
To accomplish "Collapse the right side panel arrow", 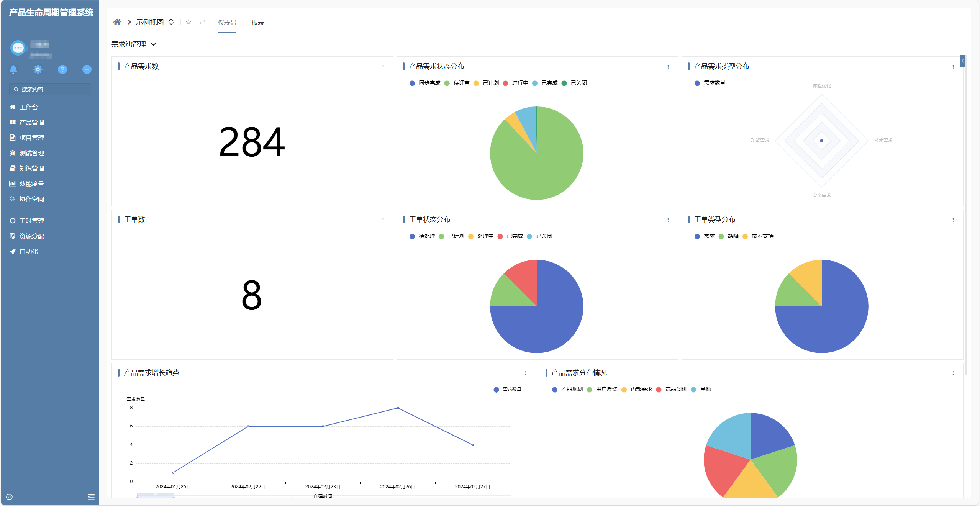I will (962, 61).
